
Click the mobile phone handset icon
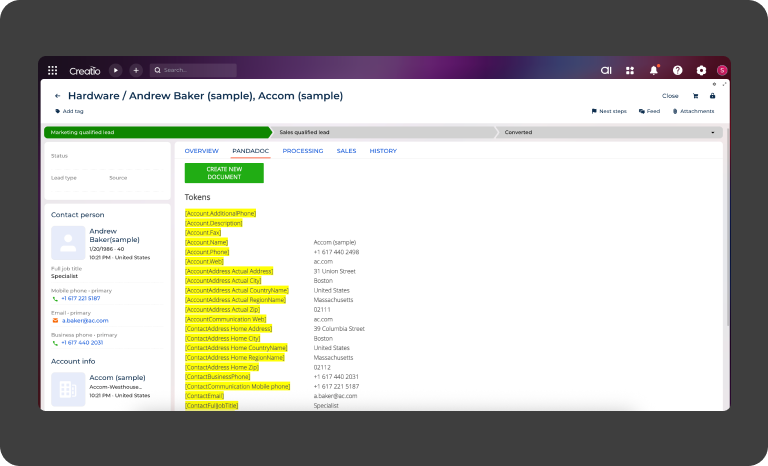pyautogui.click(x=55, y=298)
